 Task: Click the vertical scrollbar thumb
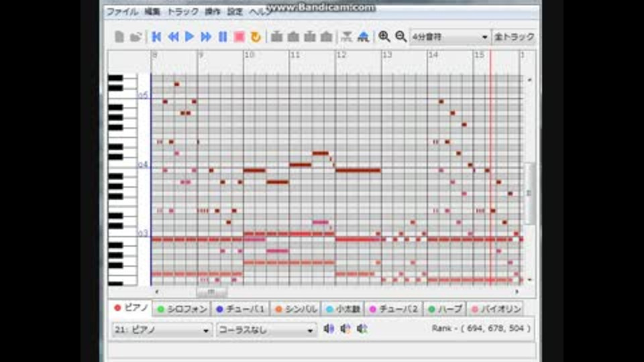pos(530,193)
